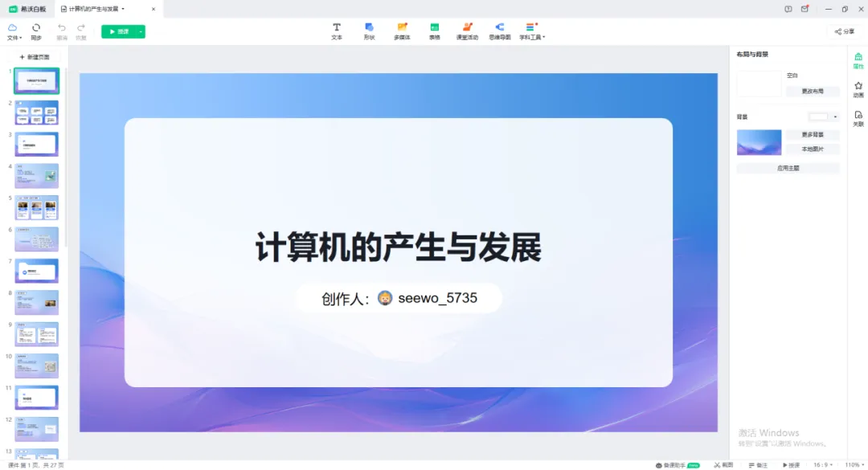Viewport: 868px width, 470px height.
Task: Insert a table with 表格 tool
Action: (x=435, y=31)
